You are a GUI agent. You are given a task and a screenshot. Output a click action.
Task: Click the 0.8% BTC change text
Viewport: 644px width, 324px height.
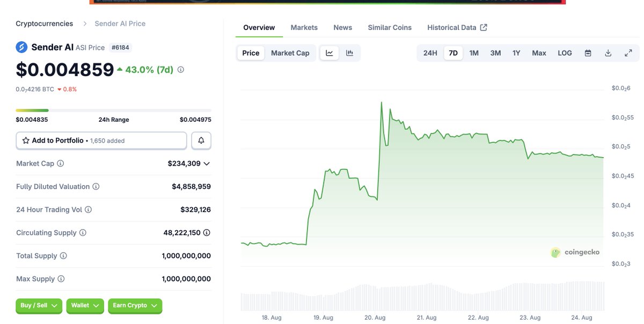(70, 89)
